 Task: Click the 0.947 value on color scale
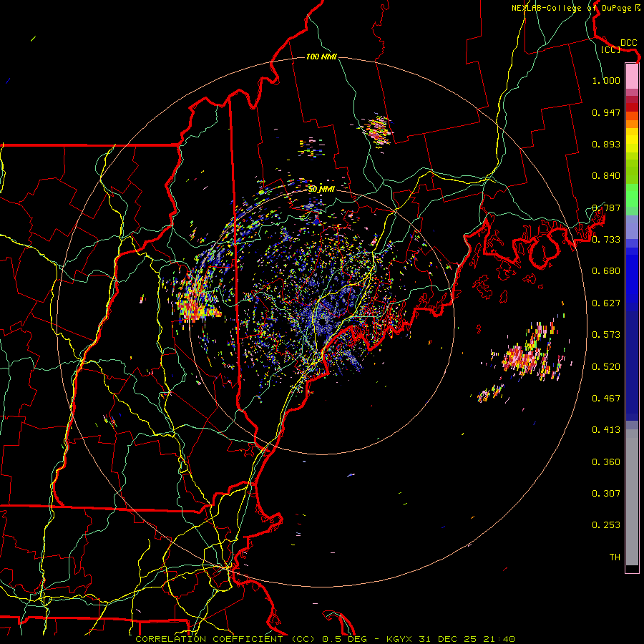(x=606, y=112)
